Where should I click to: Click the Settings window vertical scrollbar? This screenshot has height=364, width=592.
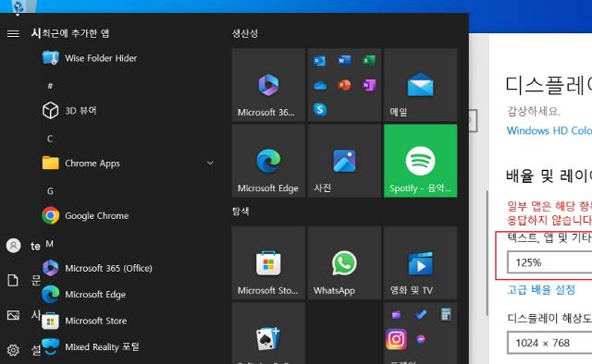coord(487,253)
